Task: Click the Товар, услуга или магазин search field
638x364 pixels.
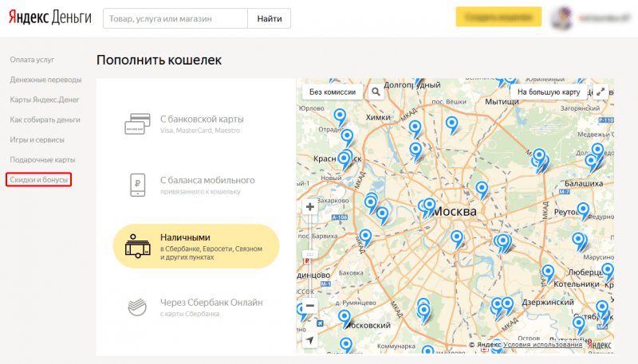Action: 175,18
